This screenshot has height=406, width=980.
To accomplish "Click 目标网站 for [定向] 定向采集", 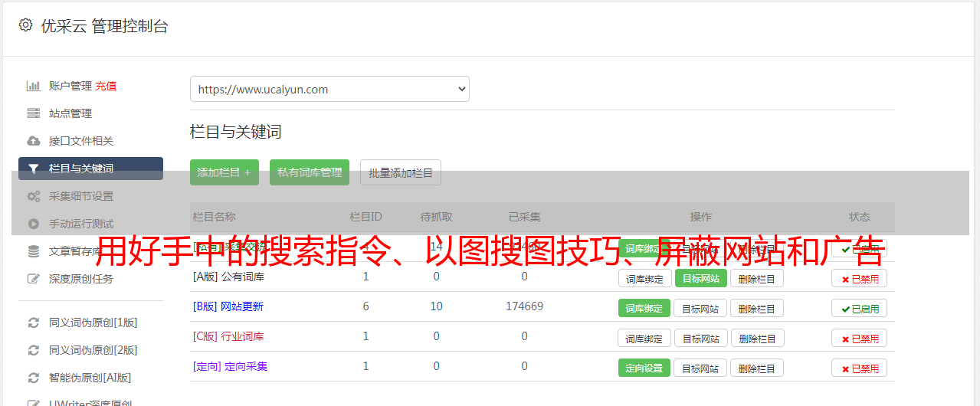I will pyautogui.click(x=701, y=368).
